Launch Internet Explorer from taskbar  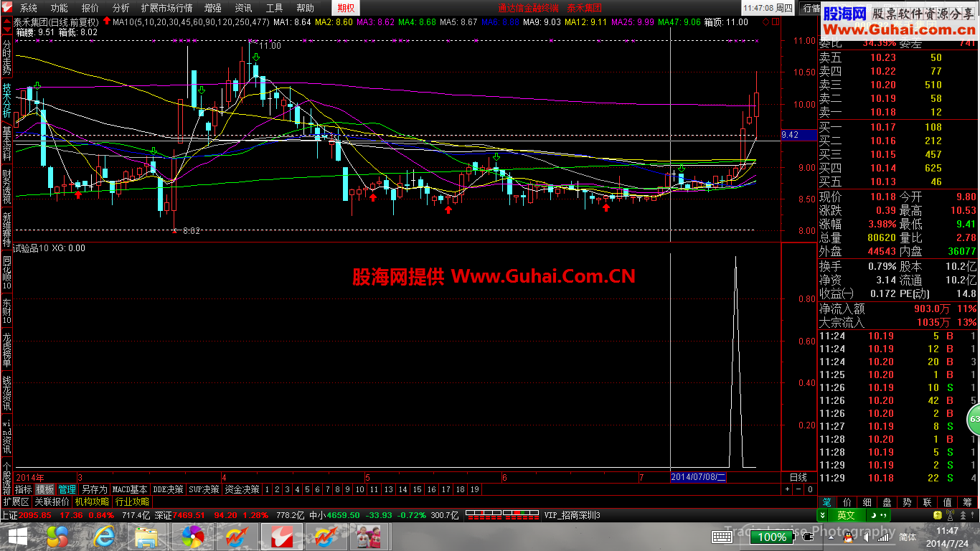pyautogui.click(x=104, y=537)
